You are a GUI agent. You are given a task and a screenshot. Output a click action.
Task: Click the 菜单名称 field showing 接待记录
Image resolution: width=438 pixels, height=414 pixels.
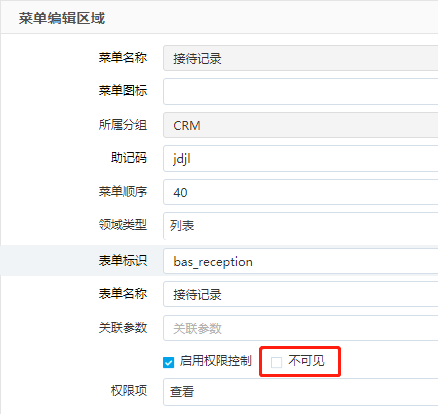[x=300, y=58]
